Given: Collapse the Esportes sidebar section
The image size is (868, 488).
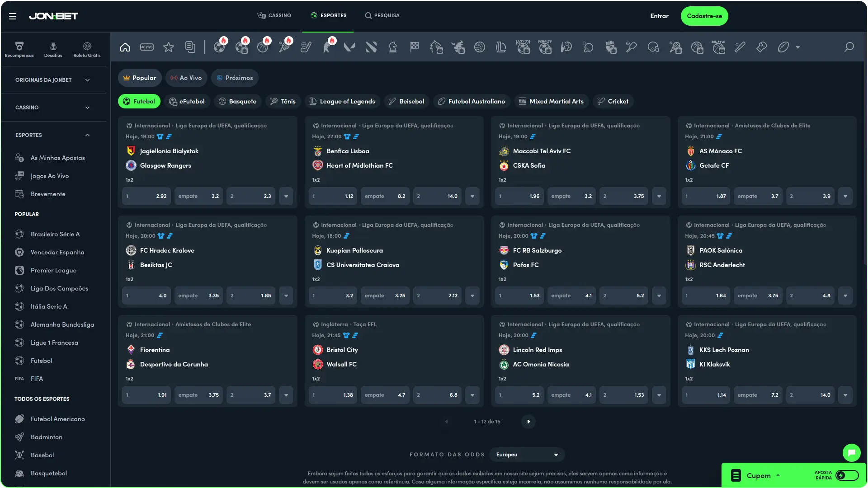Looking at the screenshot, I should (53, 135).
